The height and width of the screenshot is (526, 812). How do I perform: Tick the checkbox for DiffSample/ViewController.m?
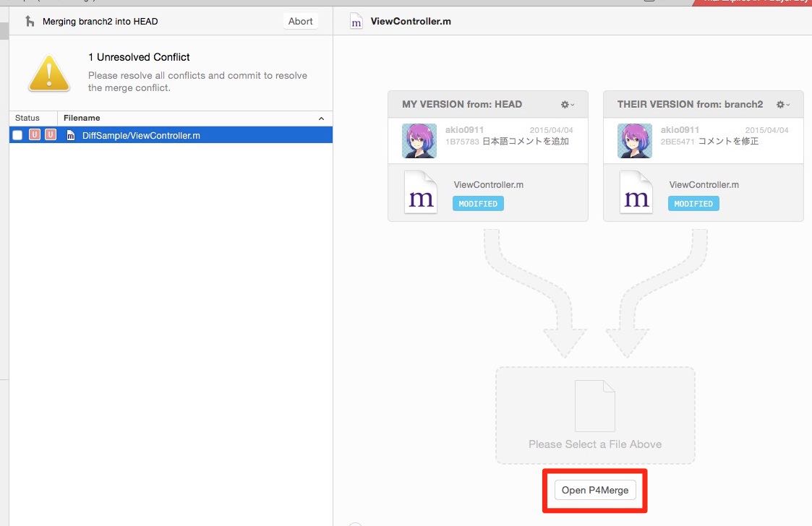coord(17,135)
